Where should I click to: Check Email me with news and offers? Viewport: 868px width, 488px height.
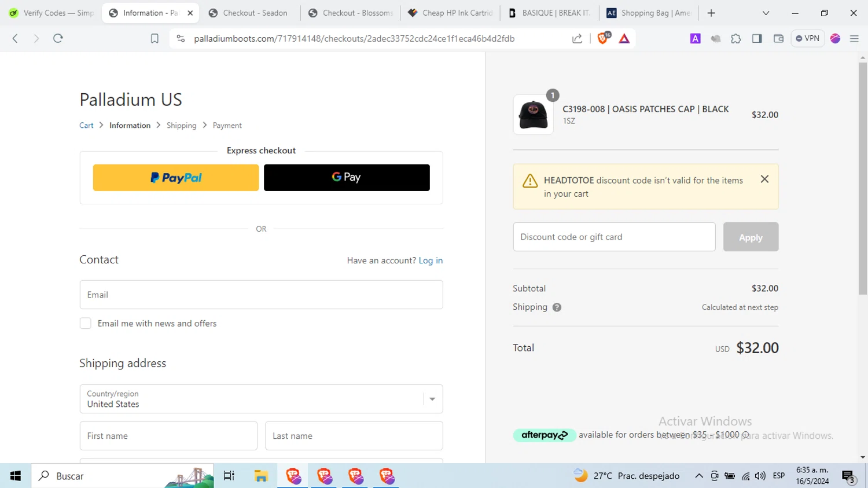[86, 324]
